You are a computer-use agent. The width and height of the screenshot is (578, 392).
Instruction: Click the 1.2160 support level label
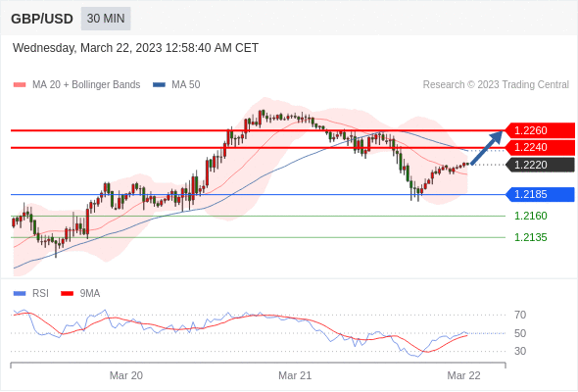click(x=530, y=216)
